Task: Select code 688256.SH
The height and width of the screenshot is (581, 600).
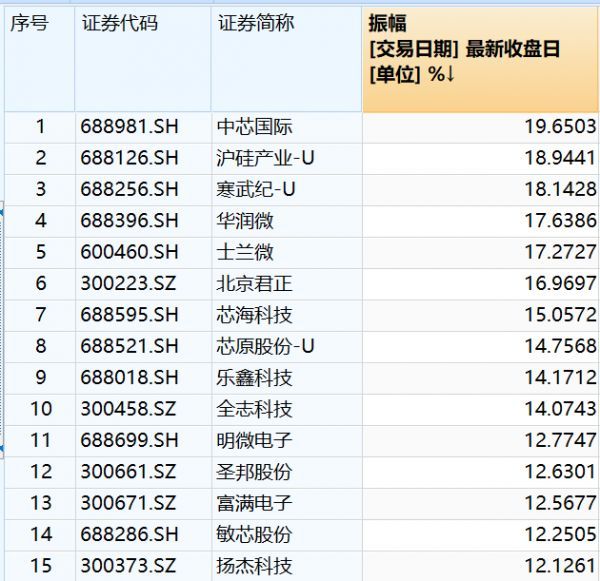Action: tap(129, 189)
